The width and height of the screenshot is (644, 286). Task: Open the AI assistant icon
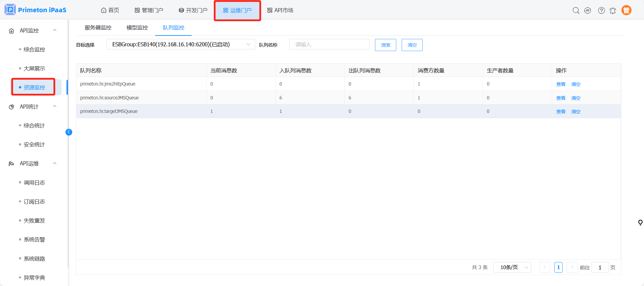[x=588, y=10]
